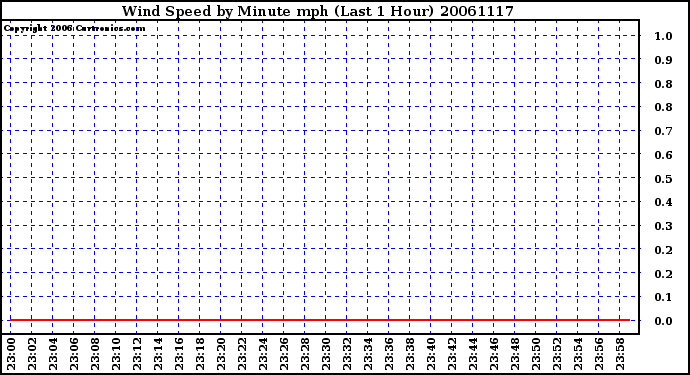Click the 23:38 time label

tap(410, 354)
